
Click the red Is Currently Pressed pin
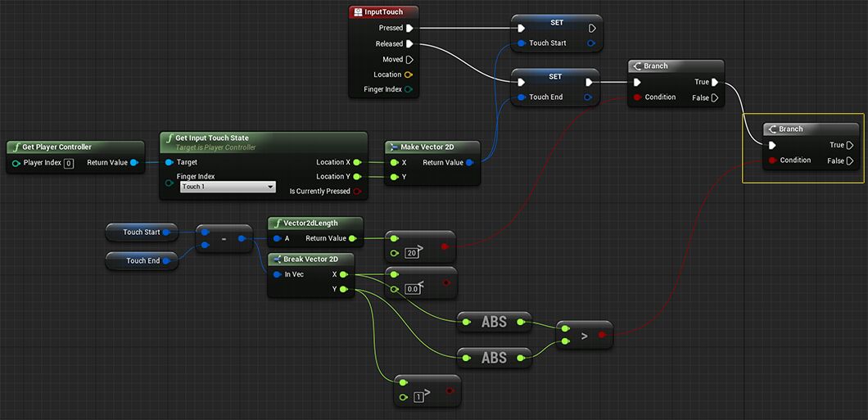[357, 192]
